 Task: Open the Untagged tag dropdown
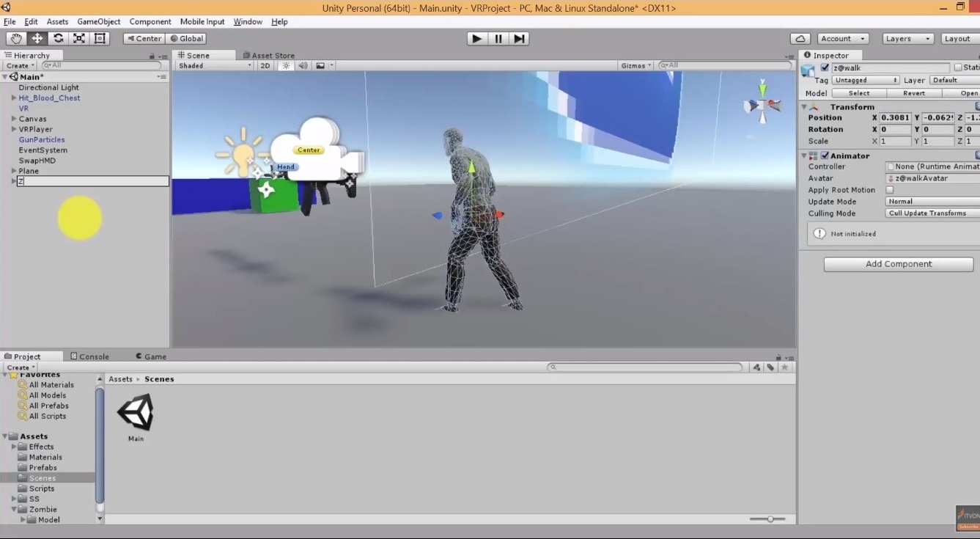point(866,80)
